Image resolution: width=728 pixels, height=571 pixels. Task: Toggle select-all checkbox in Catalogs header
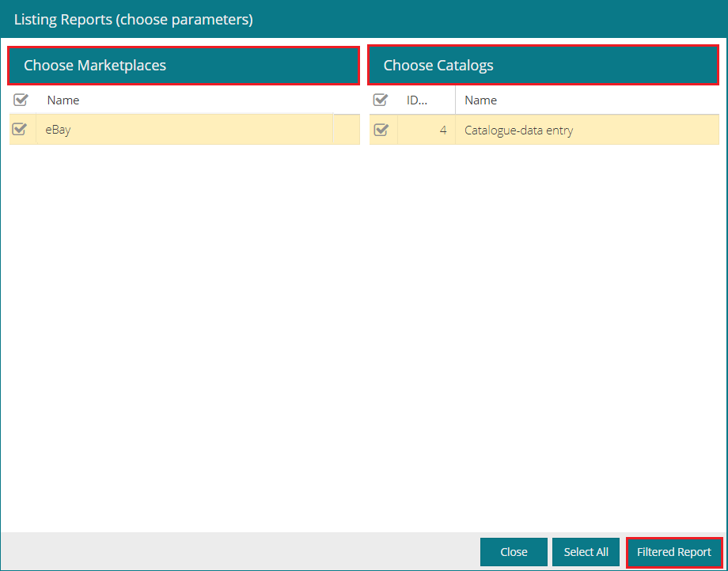381,100
